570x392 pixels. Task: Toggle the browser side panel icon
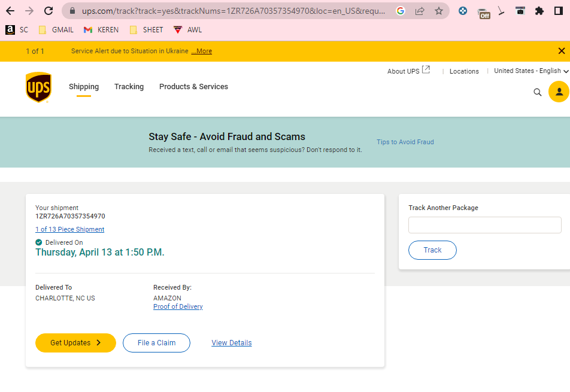(x=559, y=11)
